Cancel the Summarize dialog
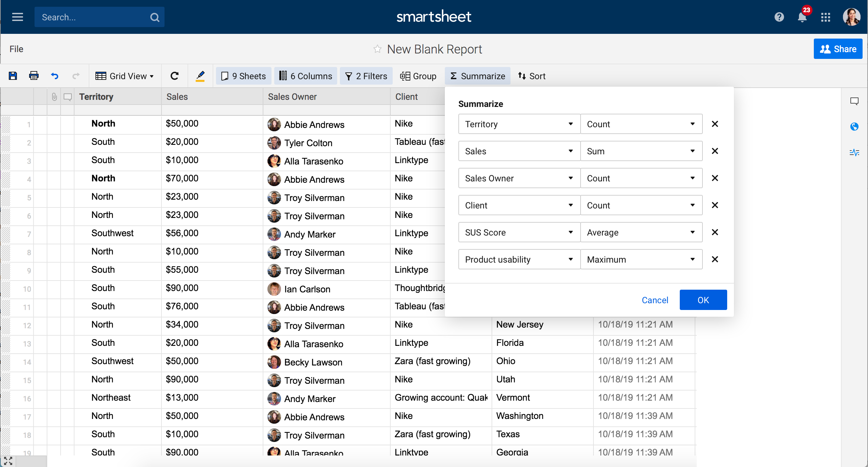Image resolution: width=868 pixels, height=467 pixels. point(655,300)
